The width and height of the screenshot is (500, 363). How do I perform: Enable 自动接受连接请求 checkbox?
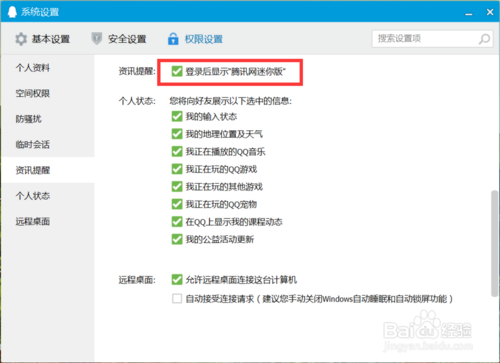click(177, 298)
